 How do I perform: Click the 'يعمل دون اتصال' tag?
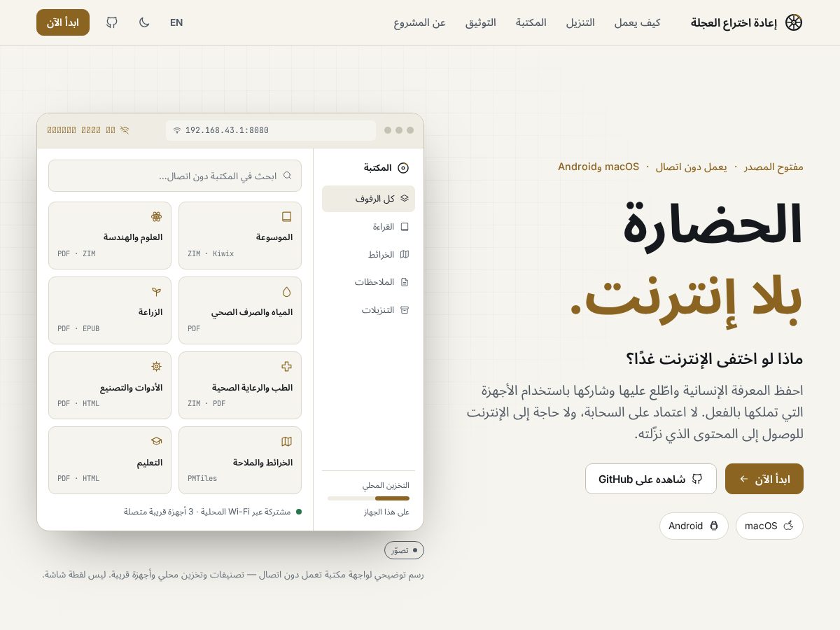coord(691,167)
